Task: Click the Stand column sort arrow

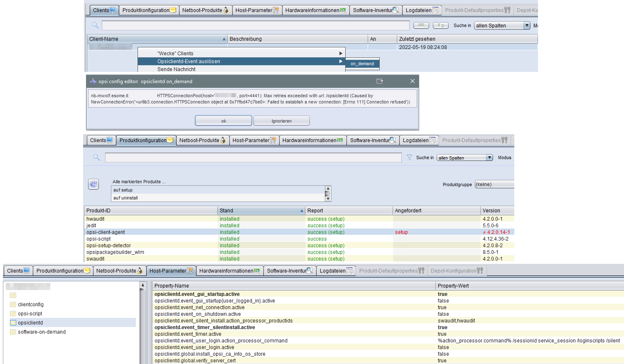Action: coord(302,211)
